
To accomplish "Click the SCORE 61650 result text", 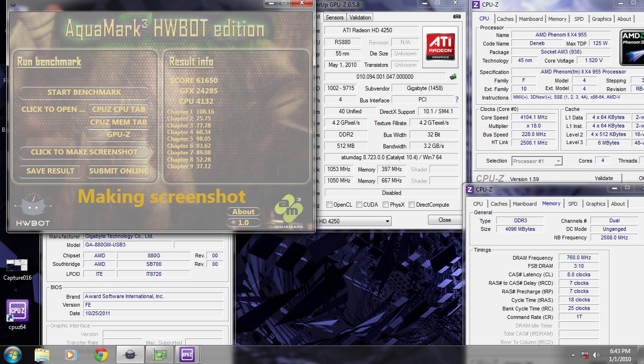I will click(x=194, y=81).
